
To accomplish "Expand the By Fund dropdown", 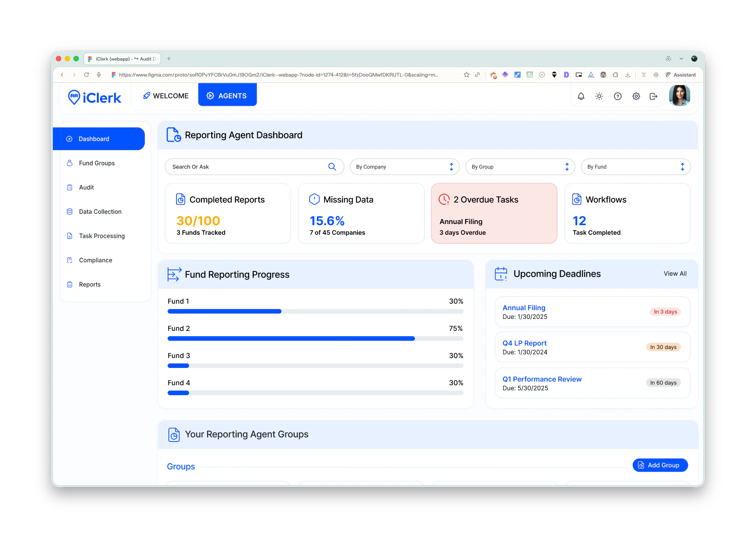I will coord(635,167).
